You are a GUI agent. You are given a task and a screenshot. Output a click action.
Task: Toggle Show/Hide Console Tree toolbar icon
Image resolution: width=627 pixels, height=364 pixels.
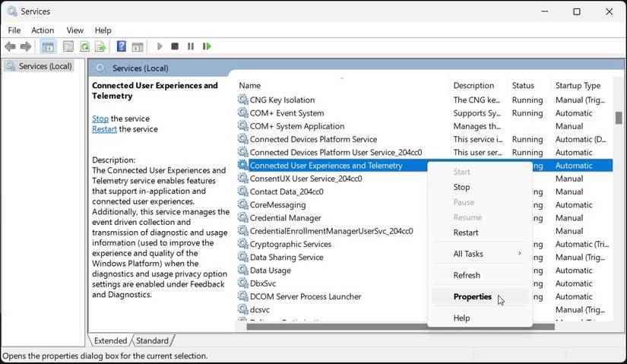coord(48,47)
